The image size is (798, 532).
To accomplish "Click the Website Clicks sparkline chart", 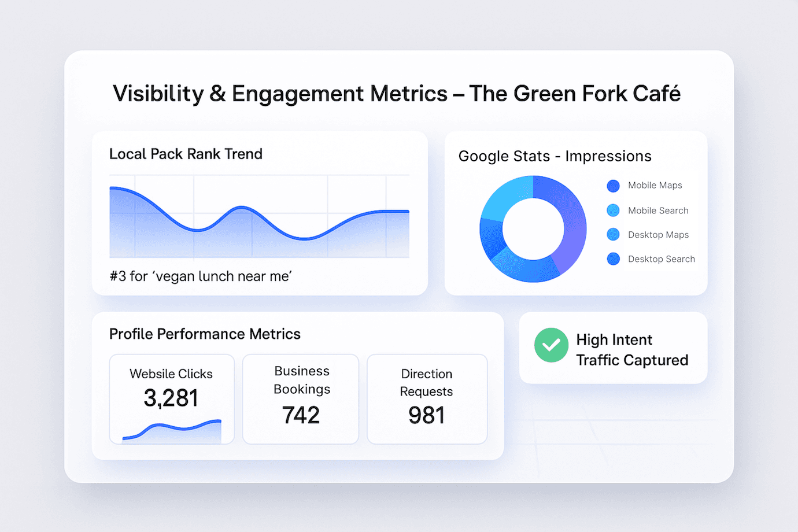I will (x=172, y=432).
